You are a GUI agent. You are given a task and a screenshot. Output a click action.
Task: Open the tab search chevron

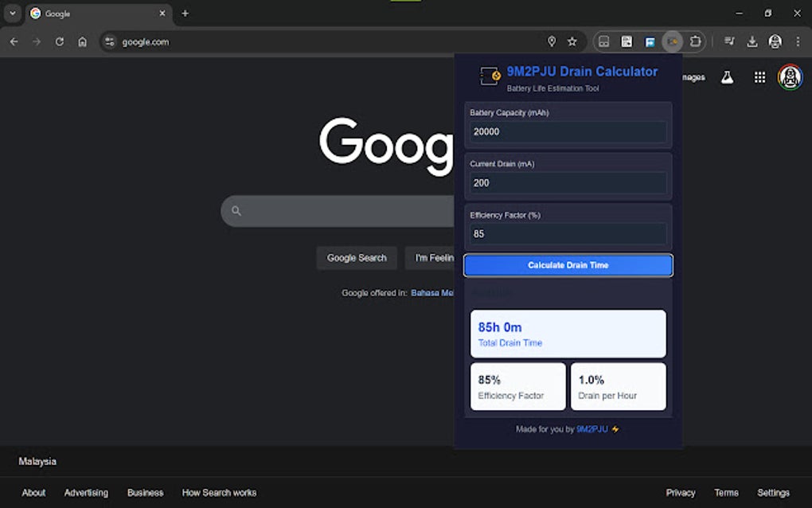(11, 13)
